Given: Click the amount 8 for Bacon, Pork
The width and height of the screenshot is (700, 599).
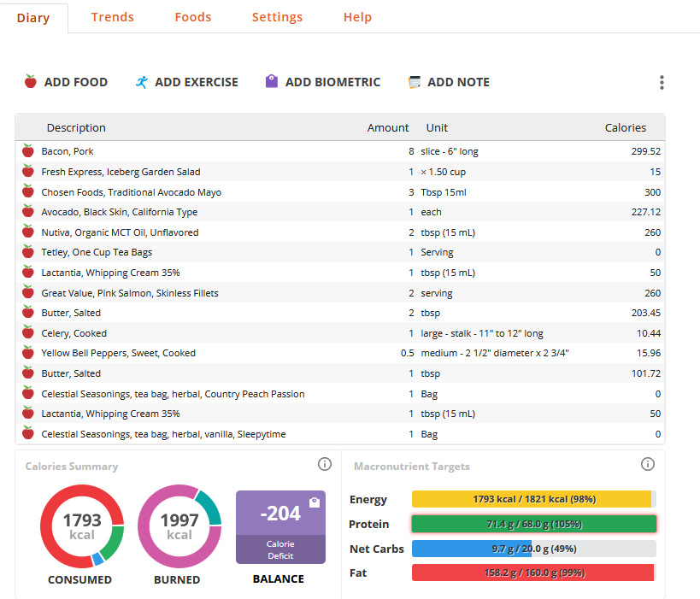Looking at the screenshot, I should pyautogui.click(x=411, y=151).
